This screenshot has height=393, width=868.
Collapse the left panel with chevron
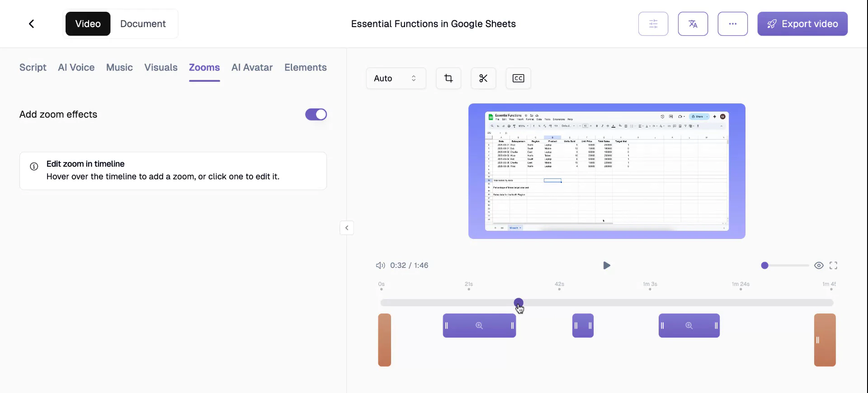(x=347, y=228)
